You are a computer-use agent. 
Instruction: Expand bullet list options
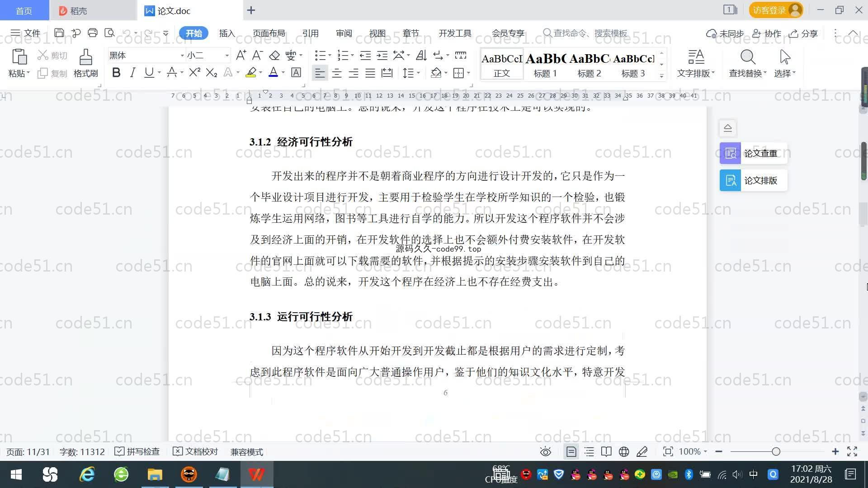pos(330,56)
